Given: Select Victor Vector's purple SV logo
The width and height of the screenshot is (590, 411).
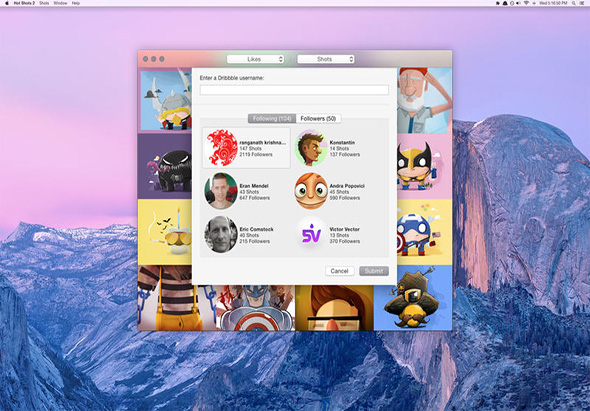Looking at the screenshot, I should (311, 234).
